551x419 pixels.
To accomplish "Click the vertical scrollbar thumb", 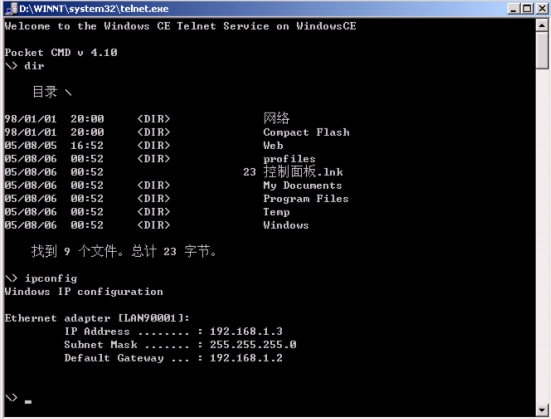I will click(x=542, y=50).
